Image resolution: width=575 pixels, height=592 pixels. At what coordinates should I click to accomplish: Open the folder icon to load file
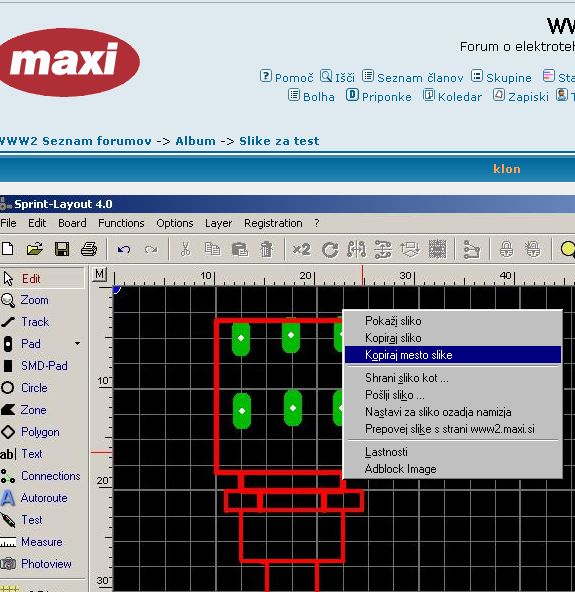(x=35, y=249)
